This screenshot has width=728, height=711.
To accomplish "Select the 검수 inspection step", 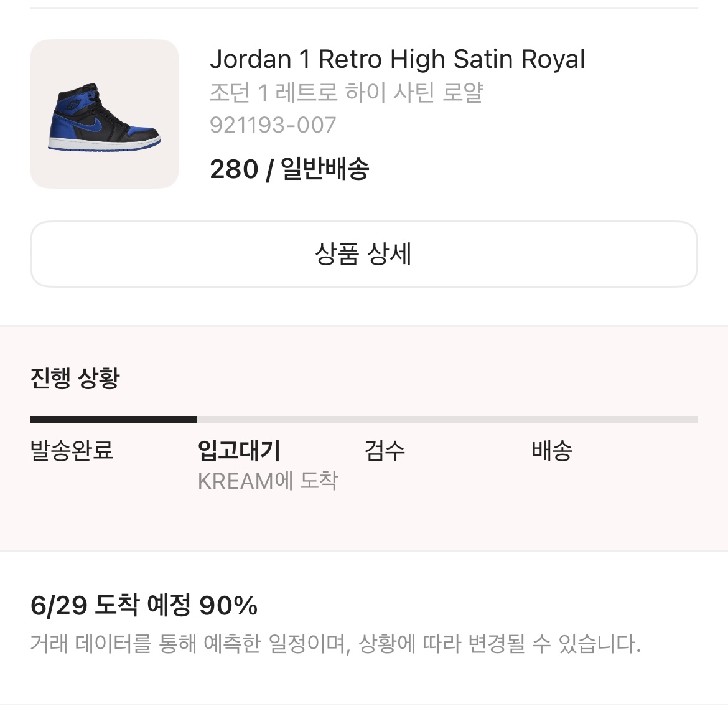I will pos(385,450).
